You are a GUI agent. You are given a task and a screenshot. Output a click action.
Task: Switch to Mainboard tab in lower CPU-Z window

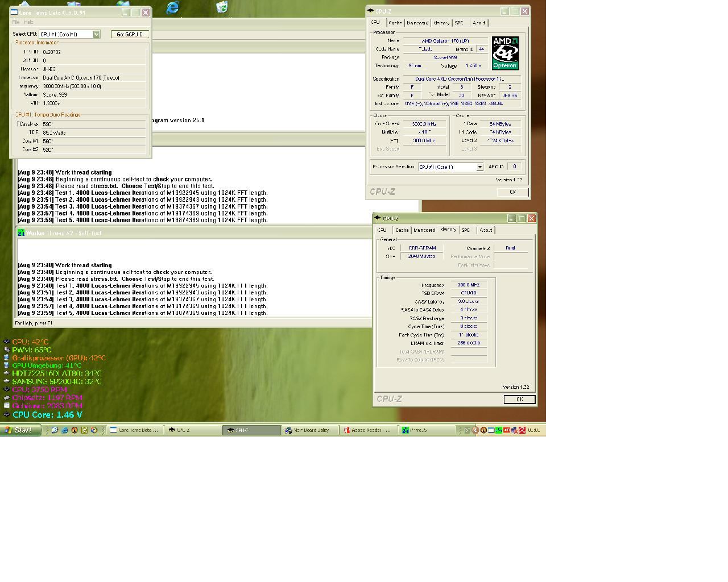click(424, 230)
